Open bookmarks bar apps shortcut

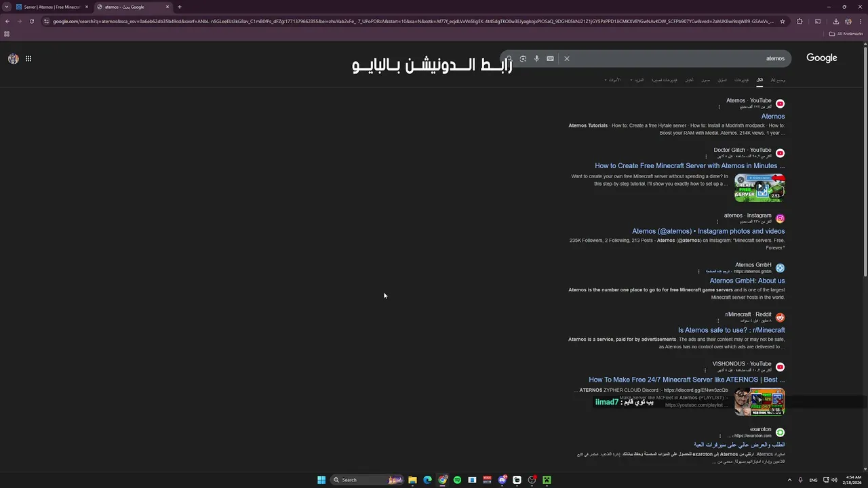click(7, 34)
